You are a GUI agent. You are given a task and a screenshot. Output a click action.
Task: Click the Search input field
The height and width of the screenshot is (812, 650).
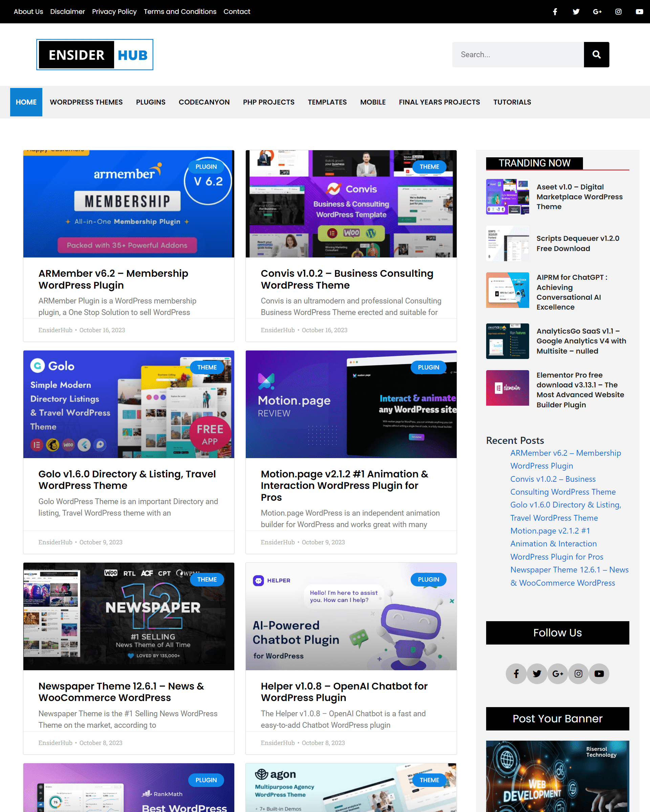pyautogui.click(x=518, y=54)
